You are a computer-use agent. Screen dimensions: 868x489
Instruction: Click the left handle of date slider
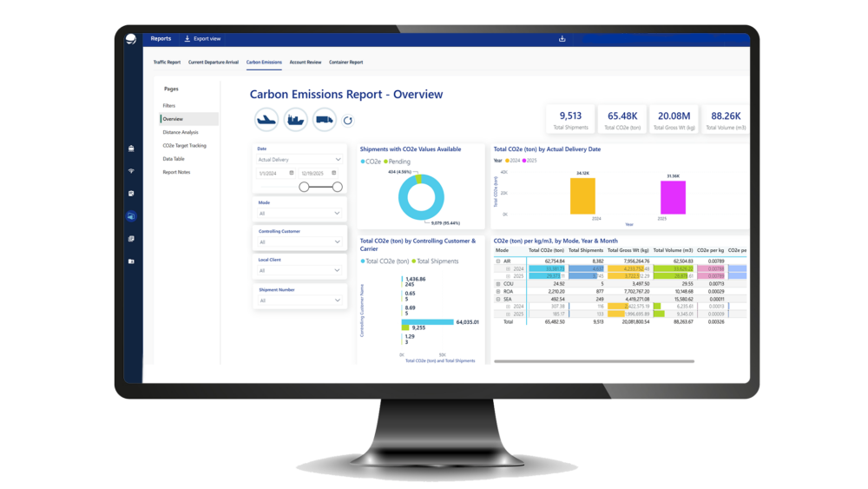[304, 187]
